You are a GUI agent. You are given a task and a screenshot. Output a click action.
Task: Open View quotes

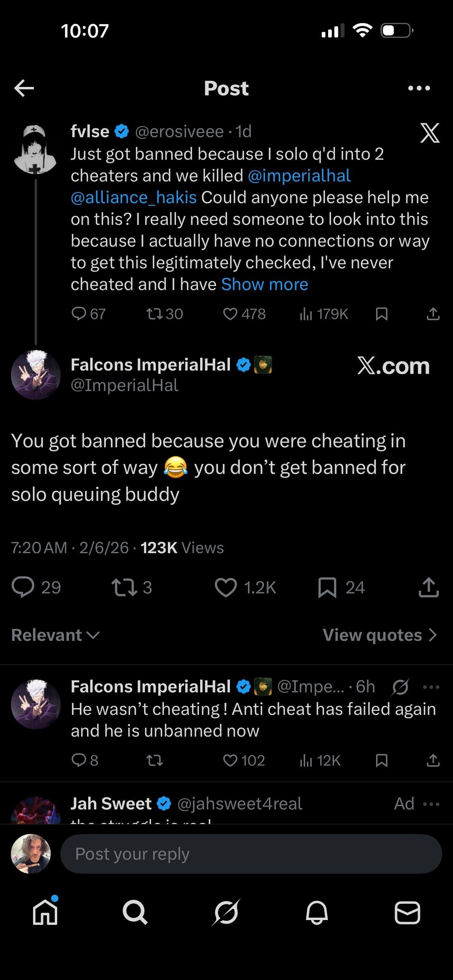click(379, 635)
